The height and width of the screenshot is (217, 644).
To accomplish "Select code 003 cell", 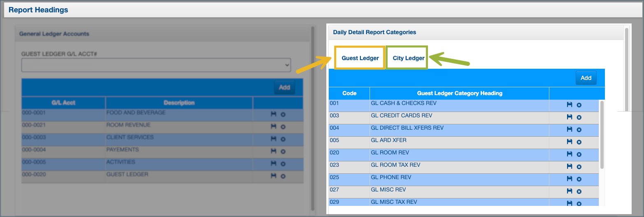I will pyautogui.click(x=349, y=118).
